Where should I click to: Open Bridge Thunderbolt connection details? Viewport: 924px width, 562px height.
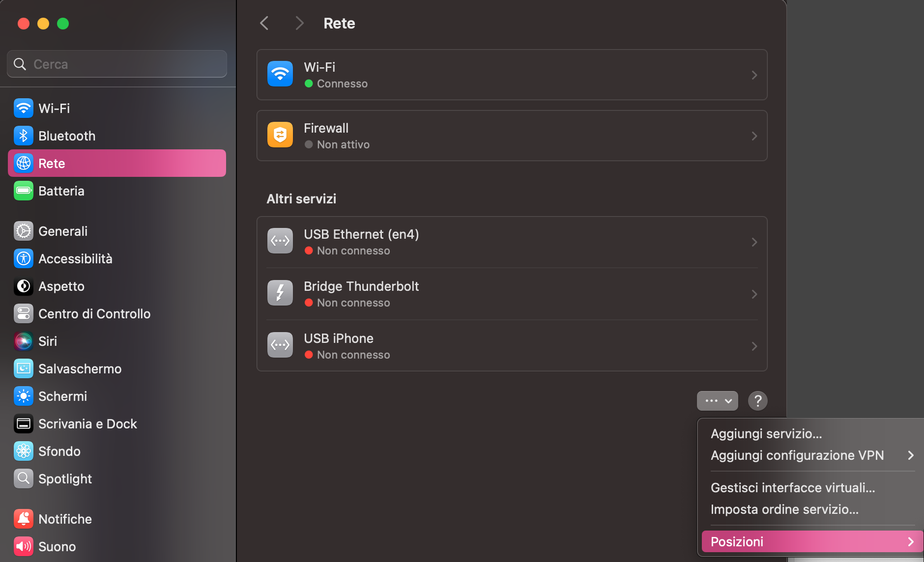(511, 293)
